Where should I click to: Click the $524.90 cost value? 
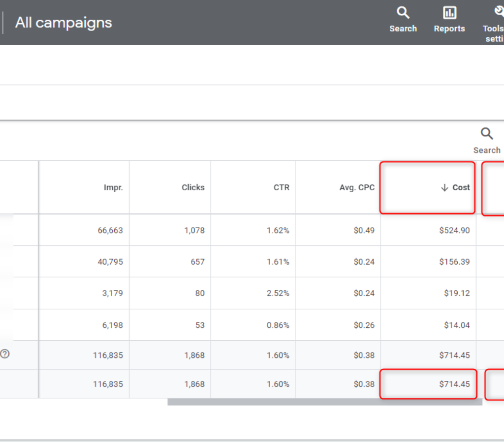point(455,230)
